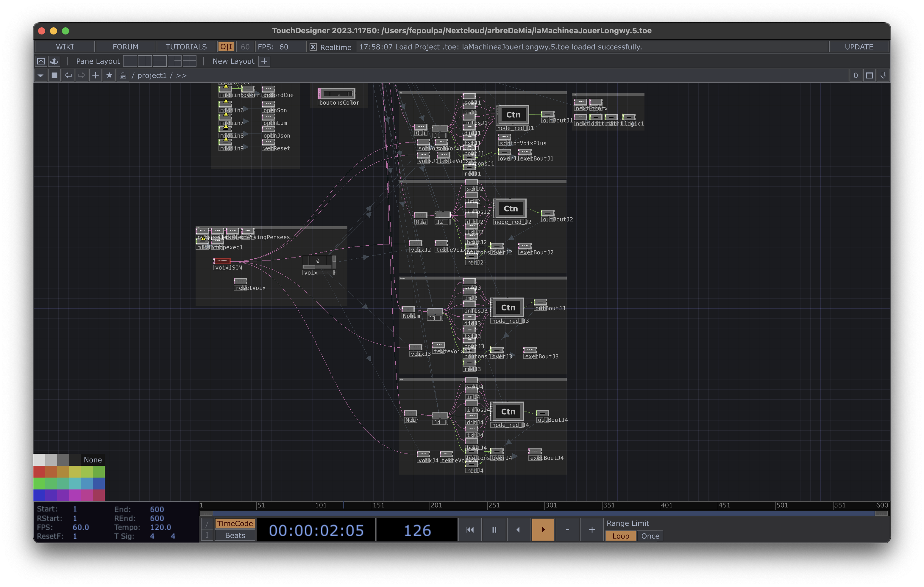Bookmark current network with star icon
Viewport: 924px width, 587px height.
tap(109, 76)
